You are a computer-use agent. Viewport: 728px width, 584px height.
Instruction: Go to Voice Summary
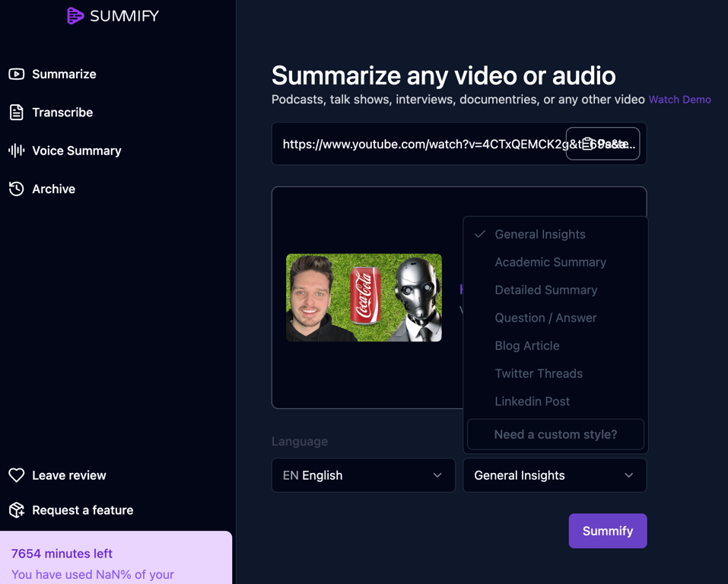click(x=77, y=151)
